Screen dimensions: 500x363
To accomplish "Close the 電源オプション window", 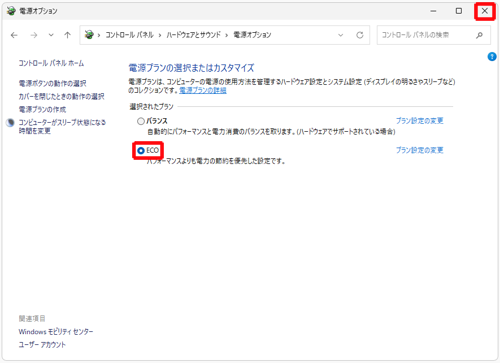I will (485, 11).
